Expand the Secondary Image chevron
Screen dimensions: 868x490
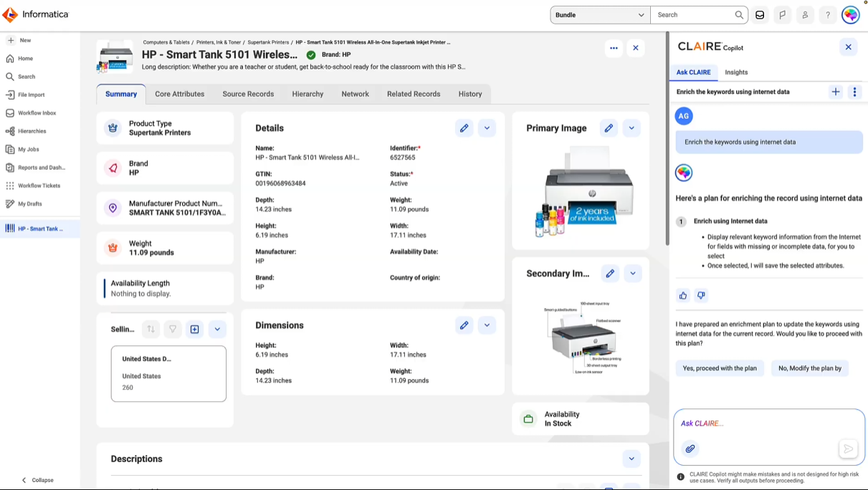[633, 273]
